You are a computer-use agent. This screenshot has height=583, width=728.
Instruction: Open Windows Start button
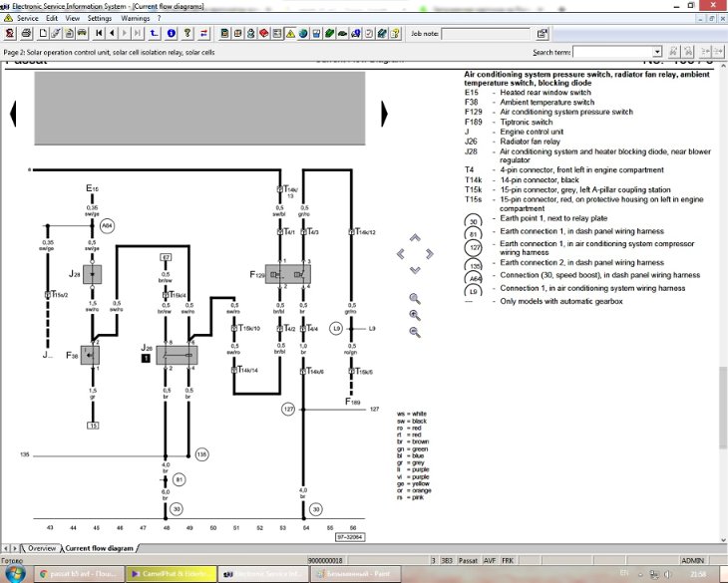[15, 574]
